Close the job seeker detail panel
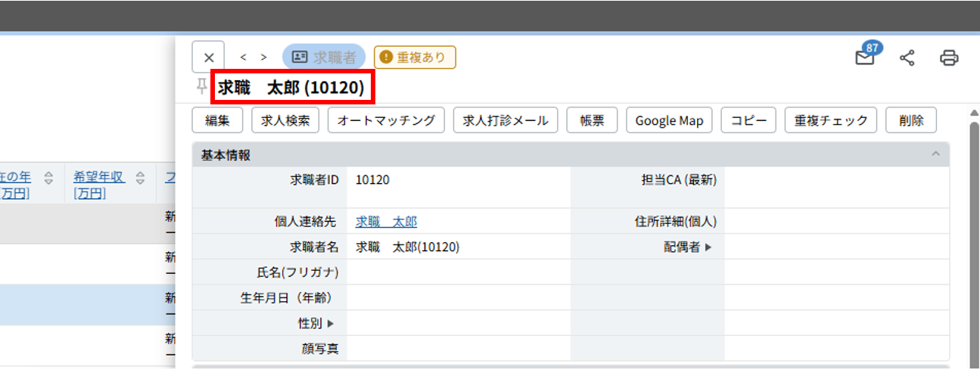This screenshot has width=980, height=370. [209, 58]
